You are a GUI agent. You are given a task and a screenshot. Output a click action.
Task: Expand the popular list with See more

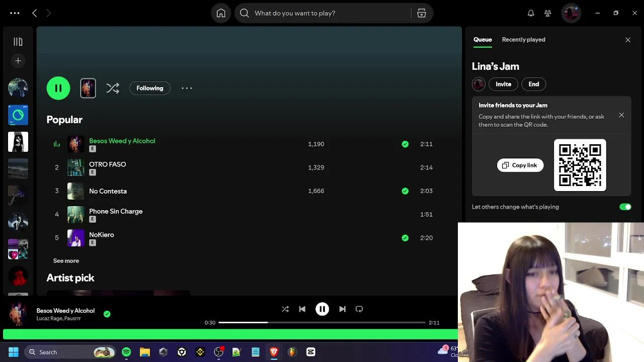[66, 261]
